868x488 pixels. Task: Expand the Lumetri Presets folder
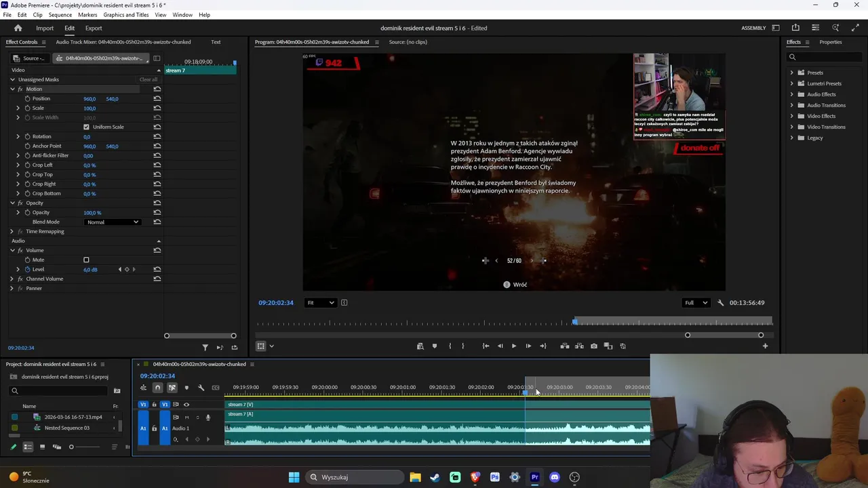(x=791, y=83)
